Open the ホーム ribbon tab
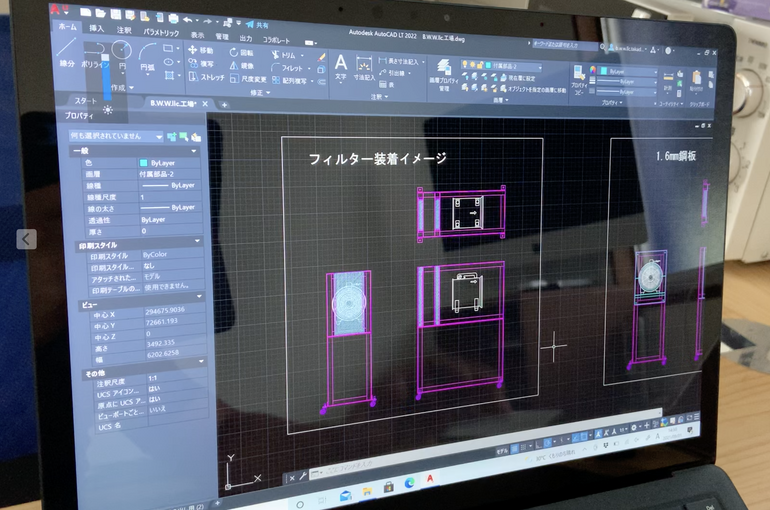This screenshot has width=770, height=510. pos(67,27)
